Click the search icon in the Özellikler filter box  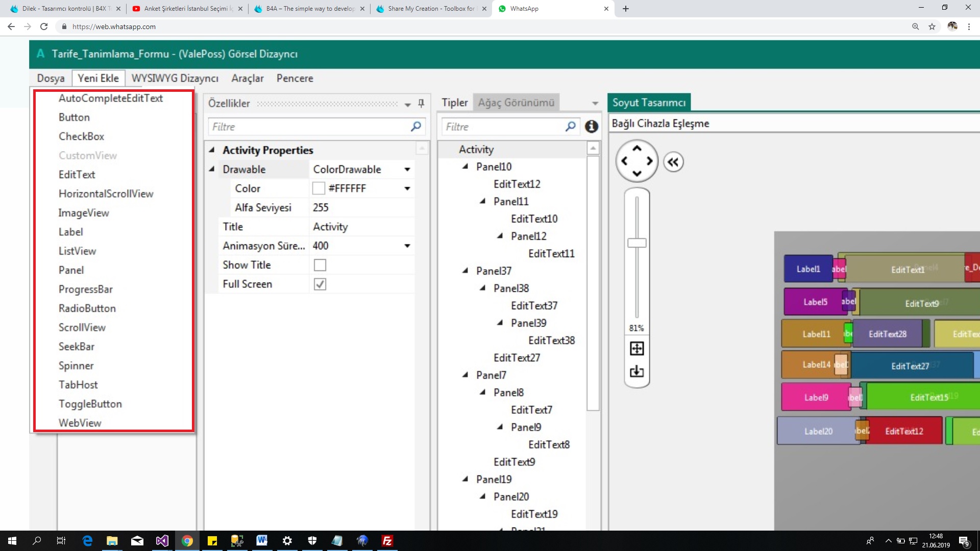(x=416, y=127)
